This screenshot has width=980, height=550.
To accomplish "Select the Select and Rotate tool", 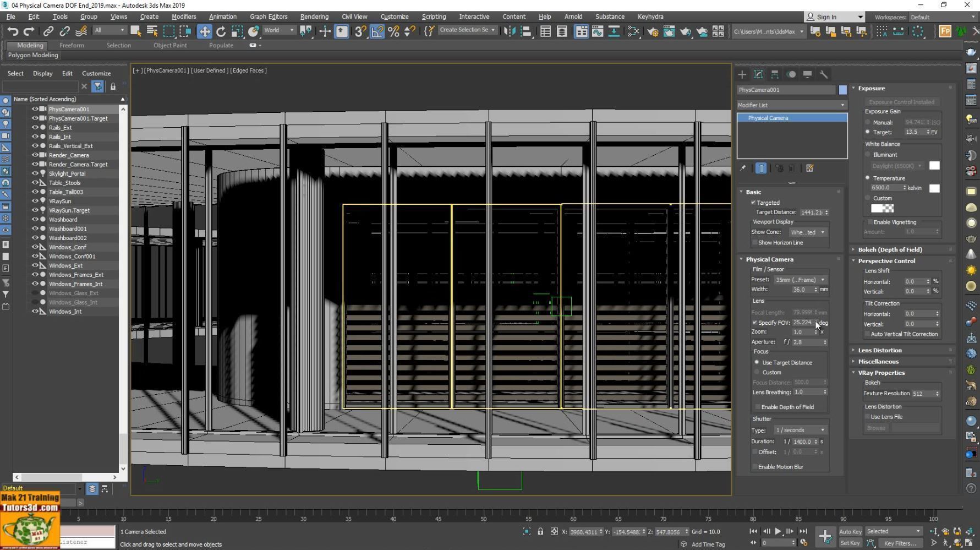I will 221,31.
